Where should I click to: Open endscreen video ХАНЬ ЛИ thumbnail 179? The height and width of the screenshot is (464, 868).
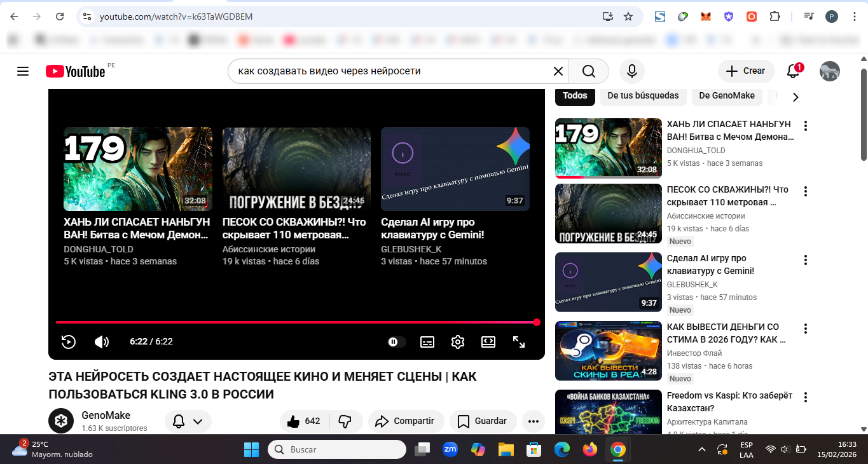(x=138, y=169)
